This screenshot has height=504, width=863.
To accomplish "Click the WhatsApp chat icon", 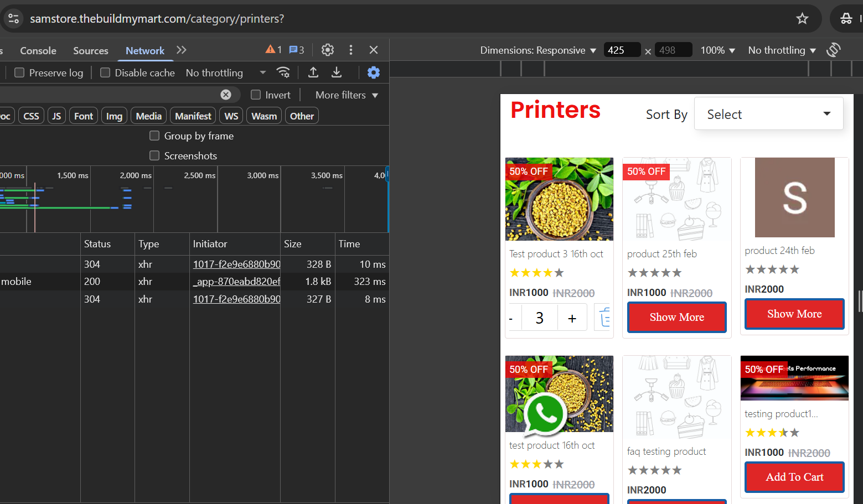I will pyautogui.click(x=545, y=414).
